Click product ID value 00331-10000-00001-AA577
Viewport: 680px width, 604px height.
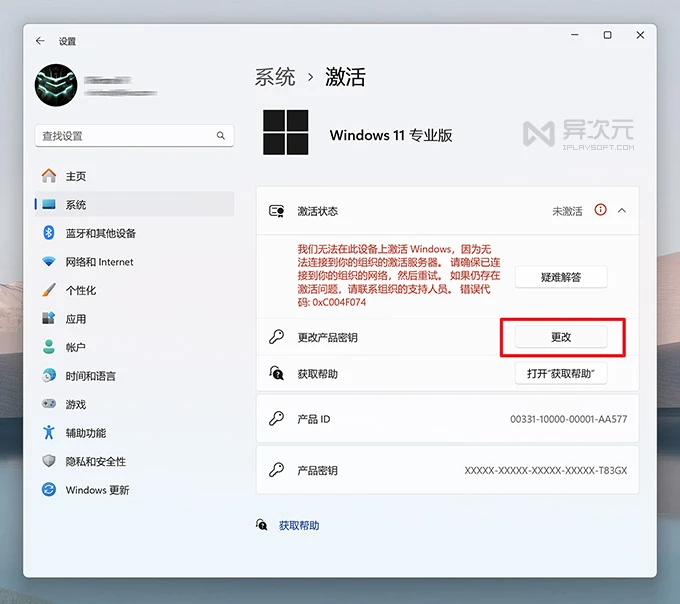point(569,419)
